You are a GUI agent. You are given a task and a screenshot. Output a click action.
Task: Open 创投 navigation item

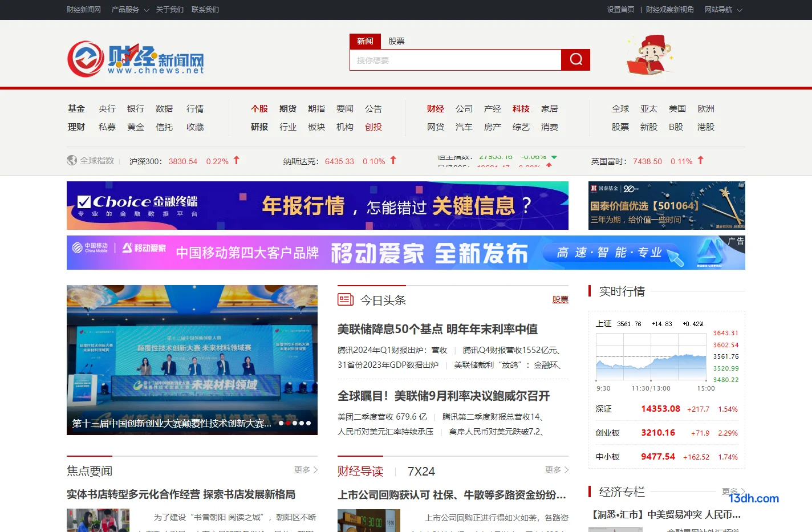(373, 127)
